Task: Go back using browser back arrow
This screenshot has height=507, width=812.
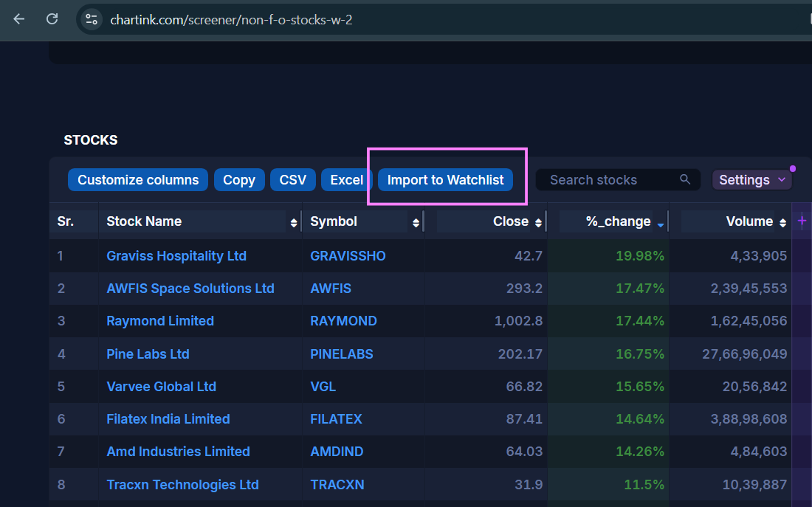Action: click(19, 20)
